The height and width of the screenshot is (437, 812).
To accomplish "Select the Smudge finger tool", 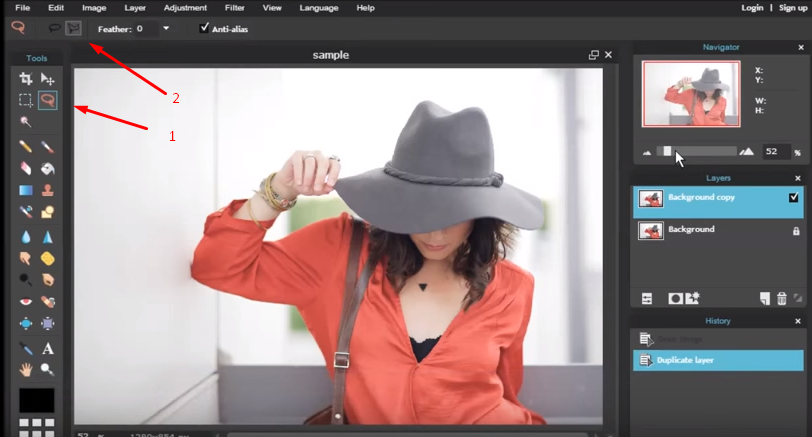I will (25, 258).
